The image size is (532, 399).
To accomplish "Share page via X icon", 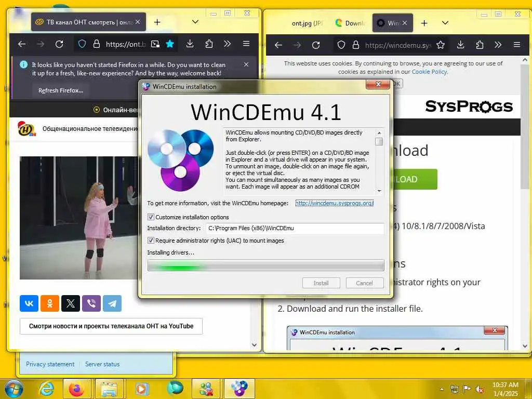I will (71, 303).
